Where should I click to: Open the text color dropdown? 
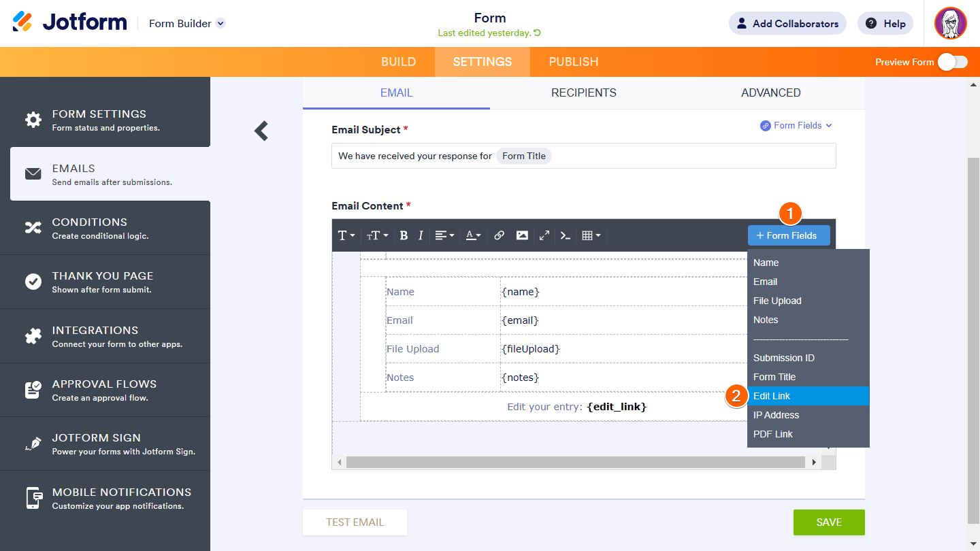(x=473, y=235)
